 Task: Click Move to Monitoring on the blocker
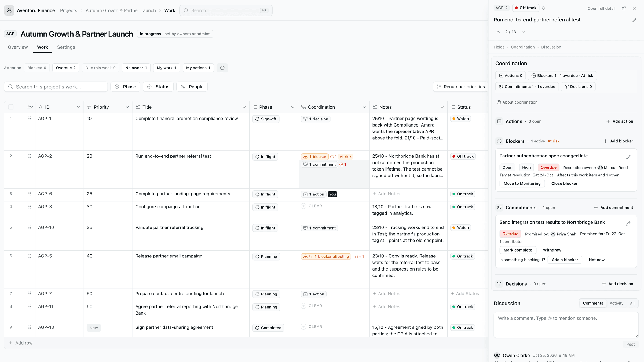pyautogui.click(x=522, y=183)
